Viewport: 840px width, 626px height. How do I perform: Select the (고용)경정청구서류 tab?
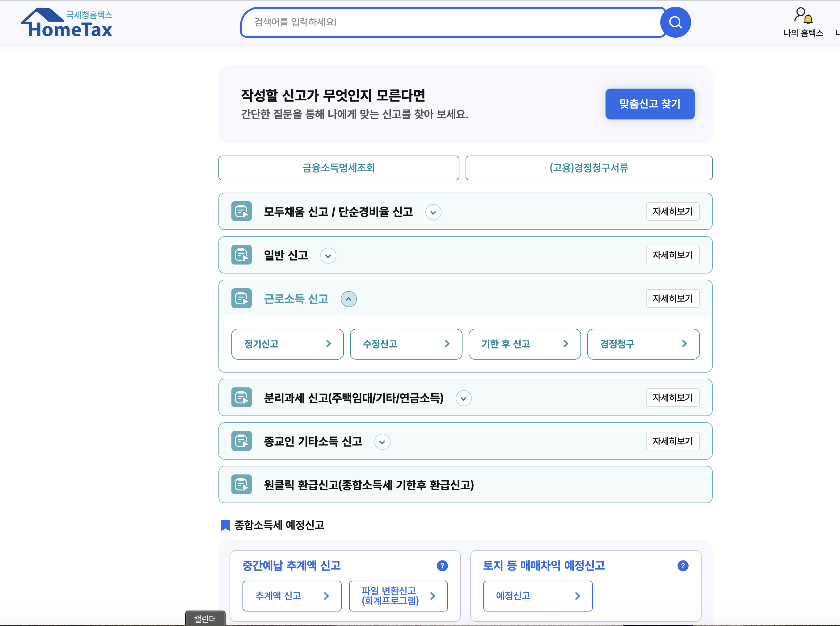click(x=589, y=168)
